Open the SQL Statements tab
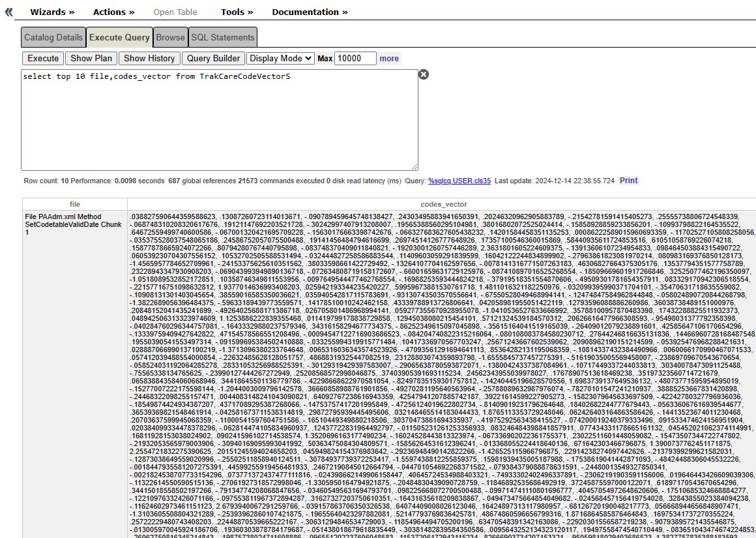Screen dimensions: 756x538 click(222, 38)
